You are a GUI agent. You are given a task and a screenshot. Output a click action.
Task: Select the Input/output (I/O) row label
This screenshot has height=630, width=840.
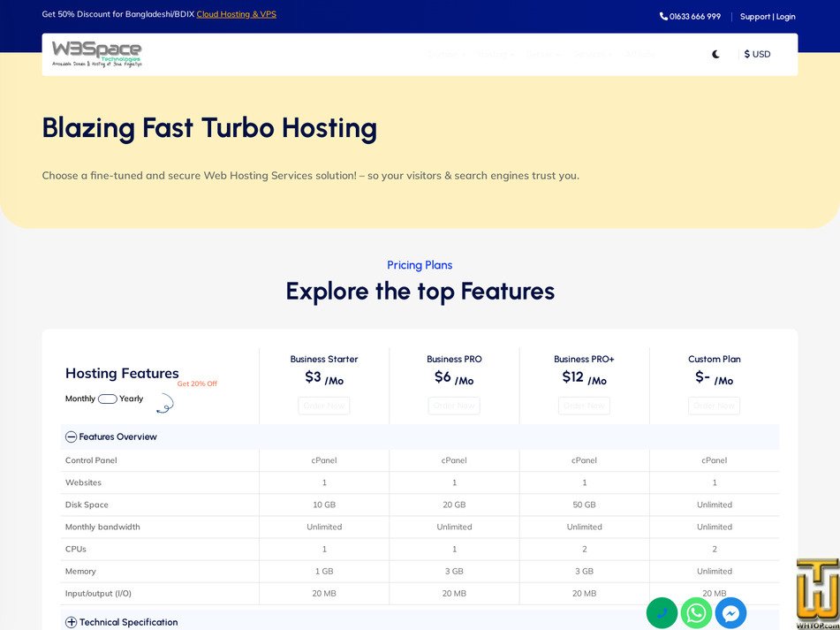pos(98,593)
